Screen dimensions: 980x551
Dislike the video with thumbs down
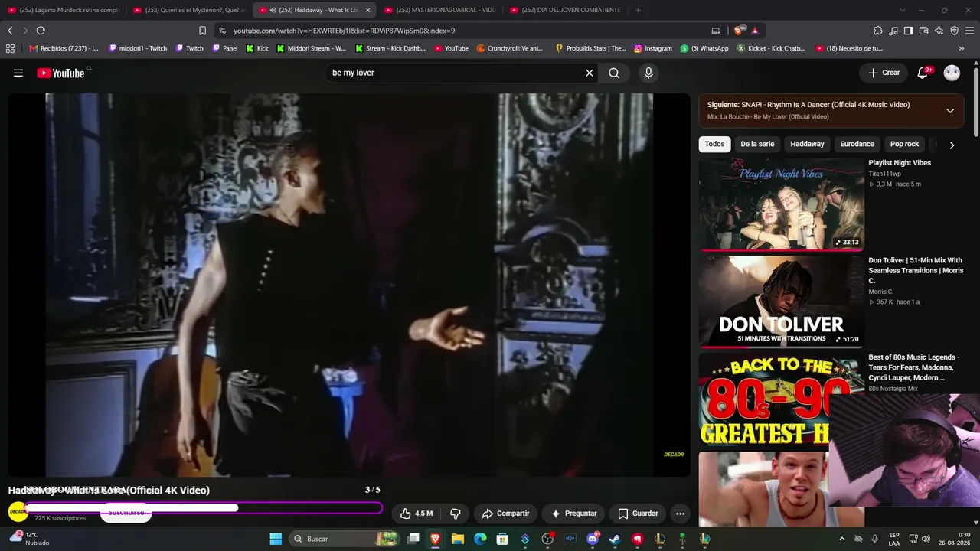pos(455,514)
